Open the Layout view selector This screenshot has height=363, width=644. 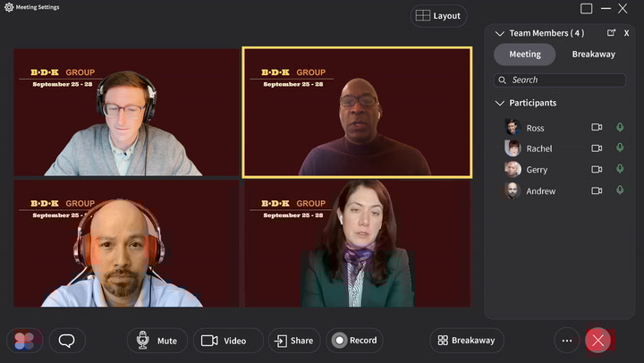(438, 16)
